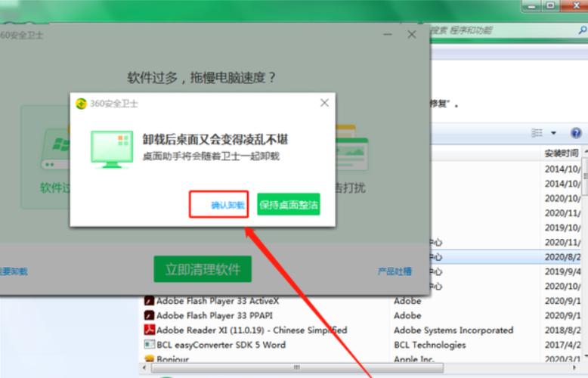Close the 360安全卫士 confirmation dialog

pyautogui.click(x=324, y=103)
